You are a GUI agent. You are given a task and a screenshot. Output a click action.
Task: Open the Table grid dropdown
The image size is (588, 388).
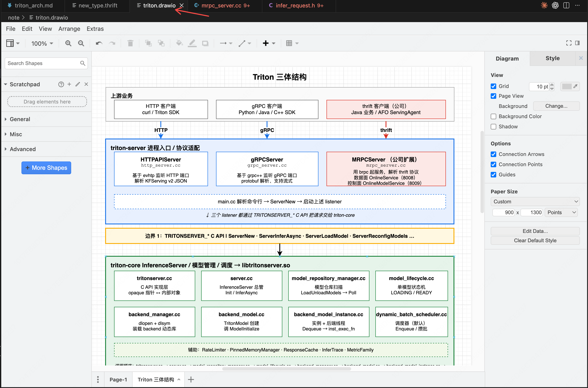click(292, 43)
